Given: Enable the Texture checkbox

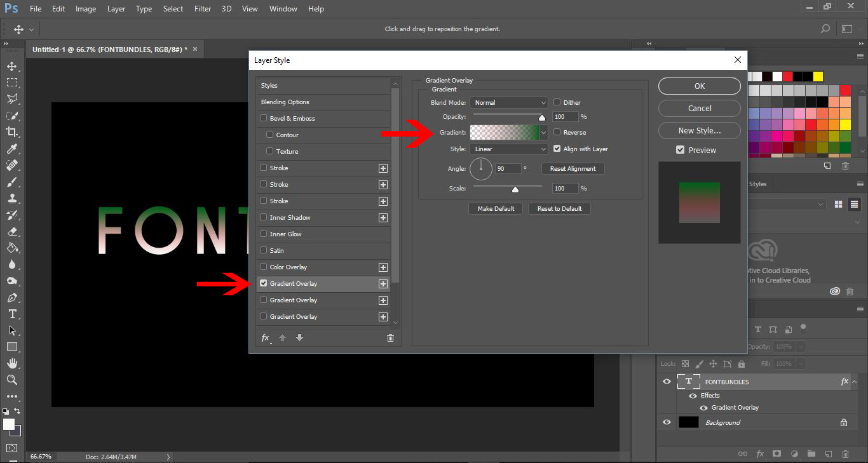Looking at the screenshot, I should (270, 151).
